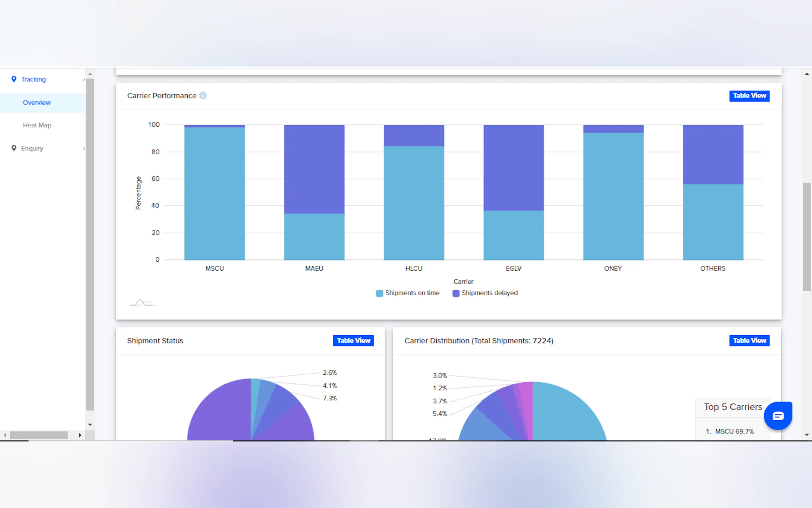Viewport: 812px width, 508px height.
Task: Click the small chart logo below legend
Action: [x=143, y=303]
